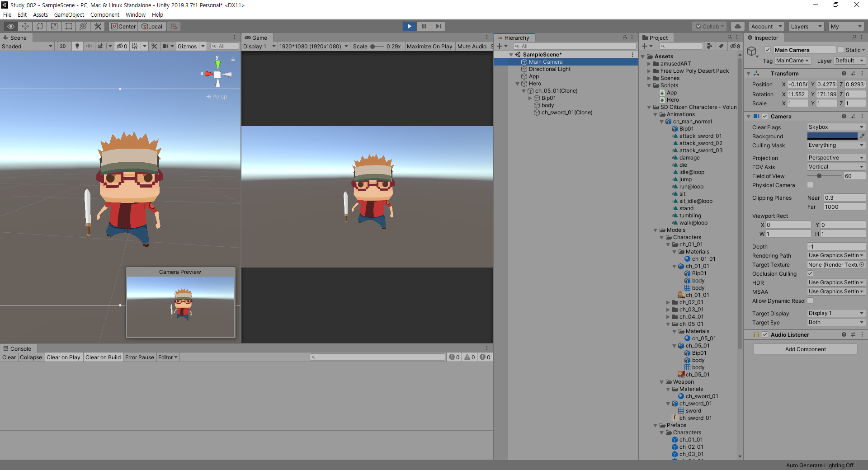Open Camera component preset icon
The width and height of the screenshot is (868, 470).
[x=853, y=116]
